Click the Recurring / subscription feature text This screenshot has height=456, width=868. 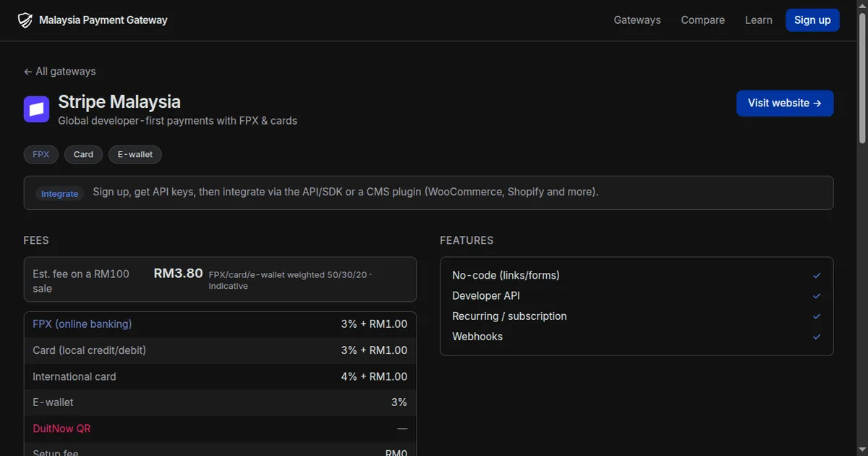pos(509,316)
